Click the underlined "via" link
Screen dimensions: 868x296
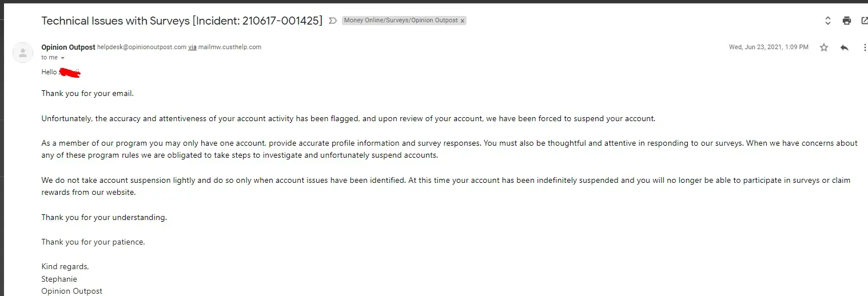(x=193, y=47)
